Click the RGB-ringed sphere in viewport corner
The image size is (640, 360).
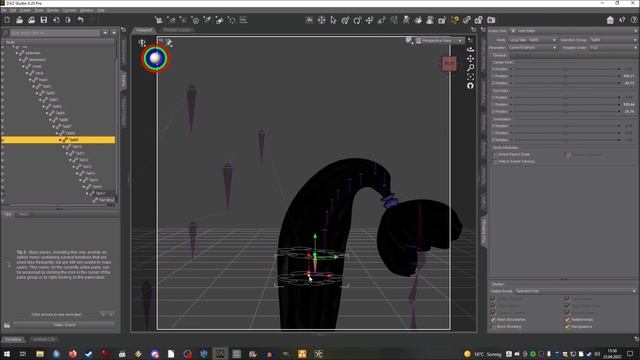(x=155, y=58)
